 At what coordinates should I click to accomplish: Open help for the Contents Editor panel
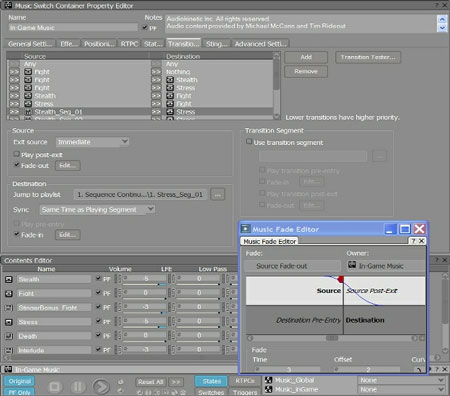[437, 260]
